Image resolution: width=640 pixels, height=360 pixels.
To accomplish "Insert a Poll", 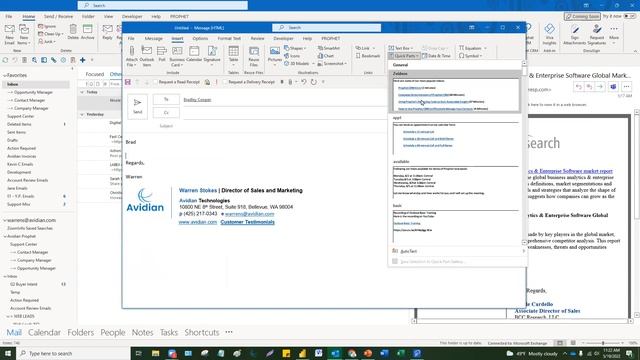I will coord(162,54).
